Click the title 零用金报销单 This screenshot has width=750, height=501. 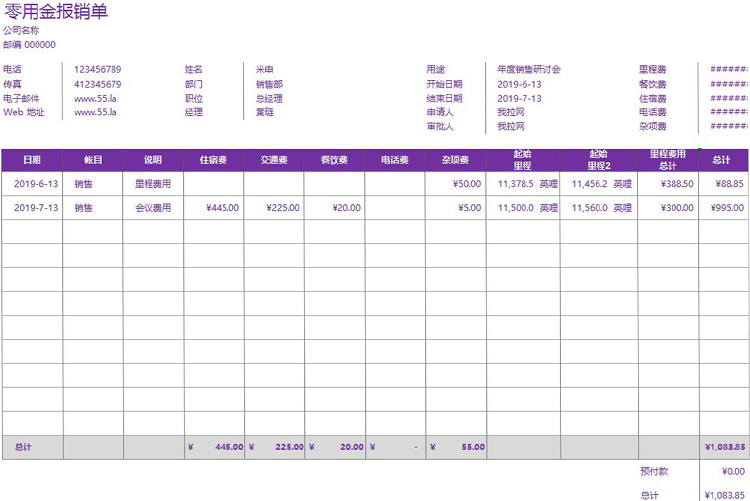pyautogui.click(x=56, y=11)
